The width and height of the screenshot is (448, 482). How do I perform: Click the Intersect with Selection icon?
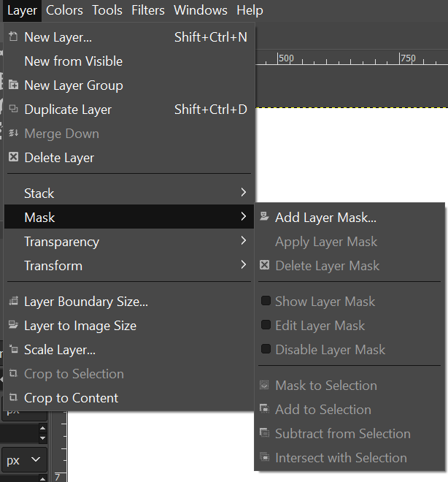264,457
